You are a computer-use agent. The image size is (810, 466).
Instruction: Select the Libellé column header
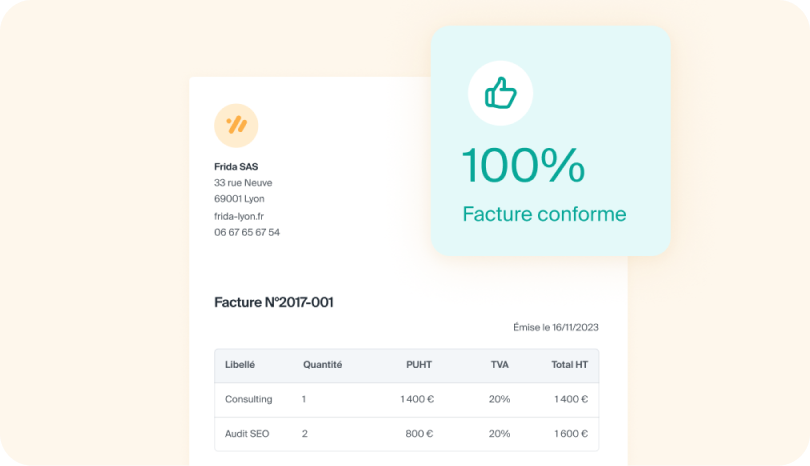click(240, 364)
